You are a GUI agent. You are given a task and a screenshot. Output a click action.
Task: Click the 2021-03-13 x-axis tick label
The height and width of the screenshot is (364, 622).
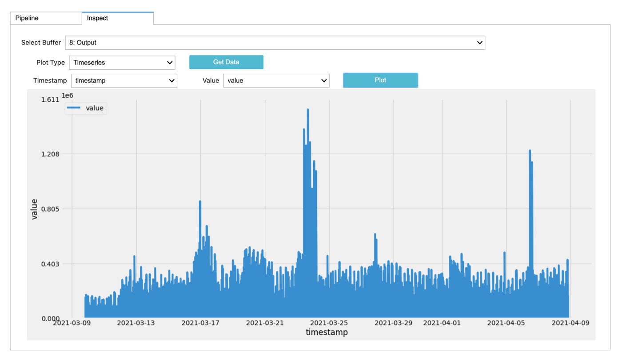click(136, 323)
